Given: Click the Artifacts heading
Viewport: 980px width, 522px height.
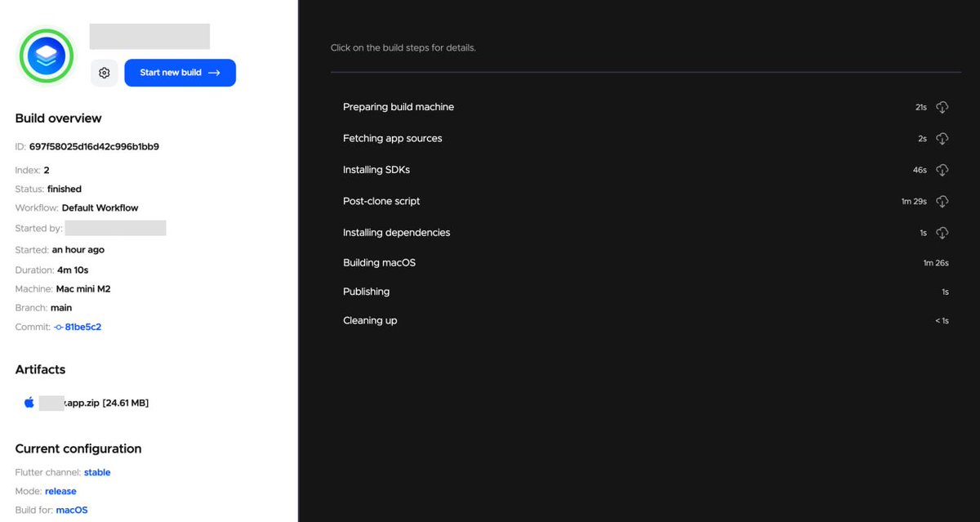Looking at the screenshot, I should pyautogui.click(x=40, y=369).
